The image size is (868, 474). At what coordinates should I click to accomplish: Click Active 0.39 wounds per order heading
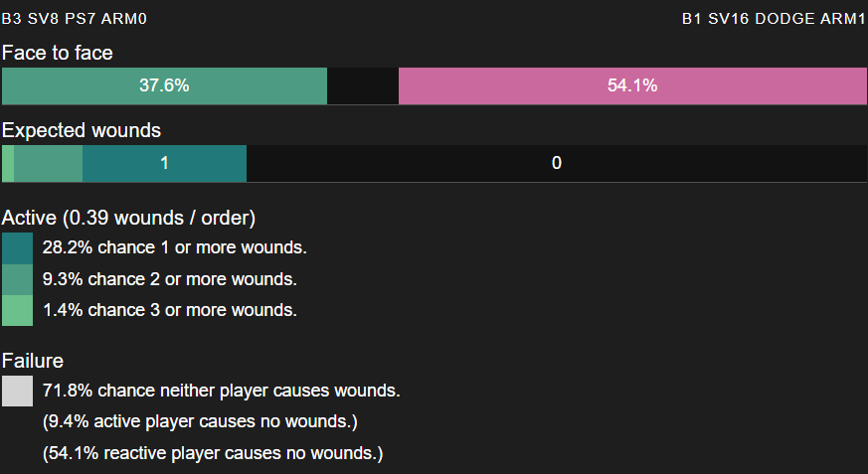tap(128, 218)
